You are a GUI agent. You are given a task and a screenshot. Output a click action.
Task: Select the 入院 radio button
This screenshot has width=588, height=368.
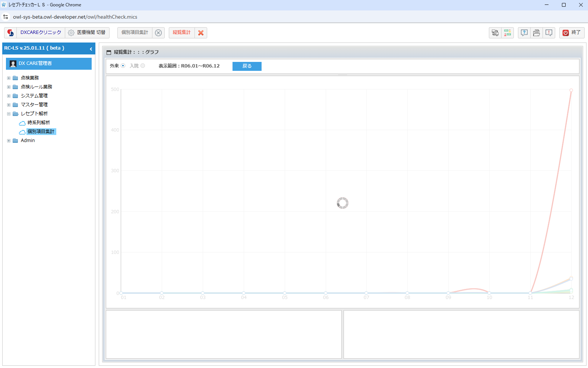coord(143,66)
